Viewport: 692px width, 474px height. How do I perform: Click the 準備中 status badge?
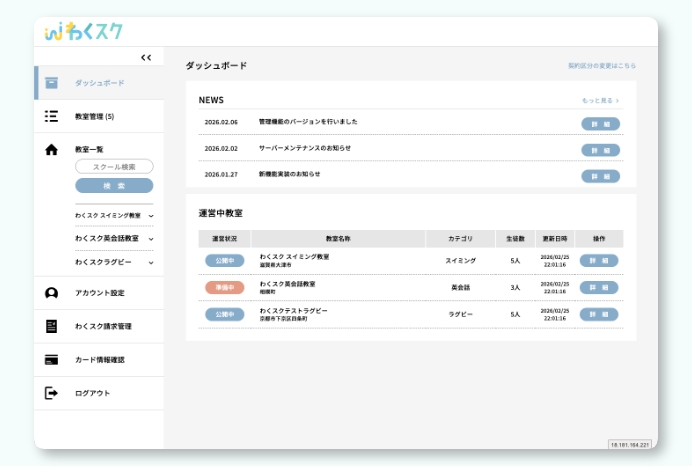click(224, 288)
